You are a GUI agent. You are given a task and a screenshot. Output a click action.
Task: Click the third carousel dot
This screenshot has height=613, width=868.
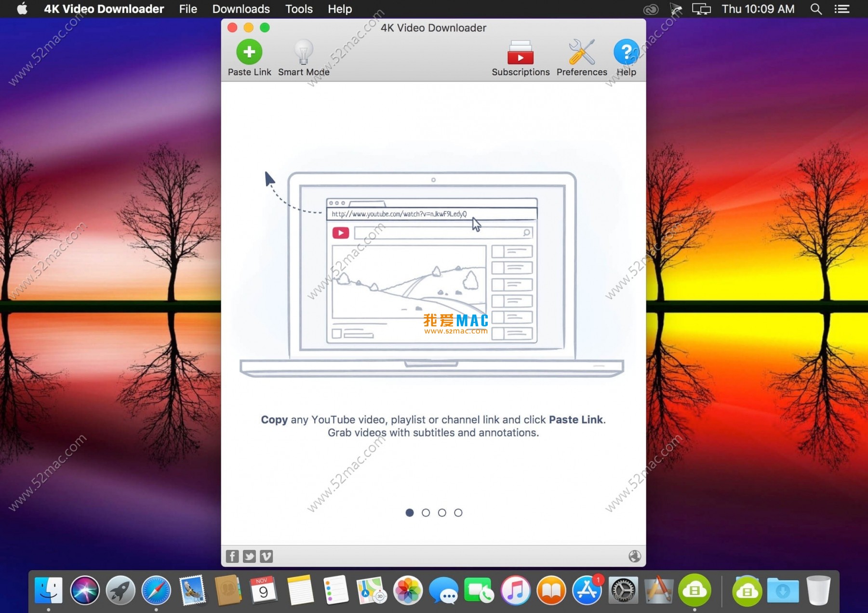coord(442,513)
